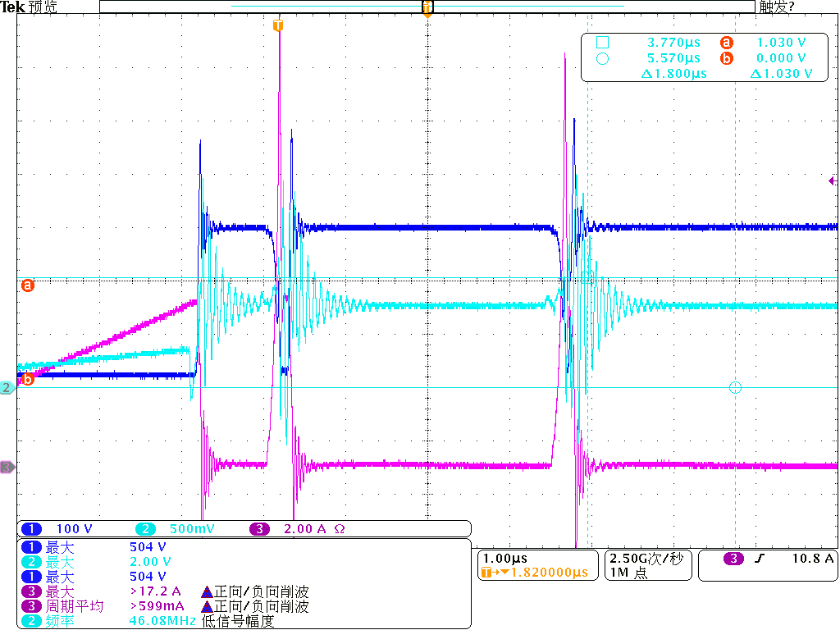Click the orange trigger position marker T
Screen dimensions: 840x630
pos(277,25)
